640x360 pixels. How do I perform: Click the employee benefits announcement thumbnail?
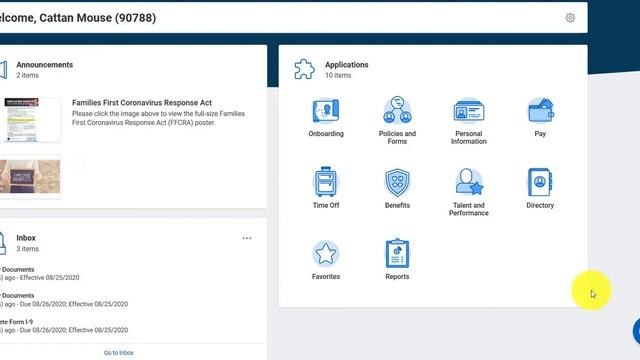(30, 176)
